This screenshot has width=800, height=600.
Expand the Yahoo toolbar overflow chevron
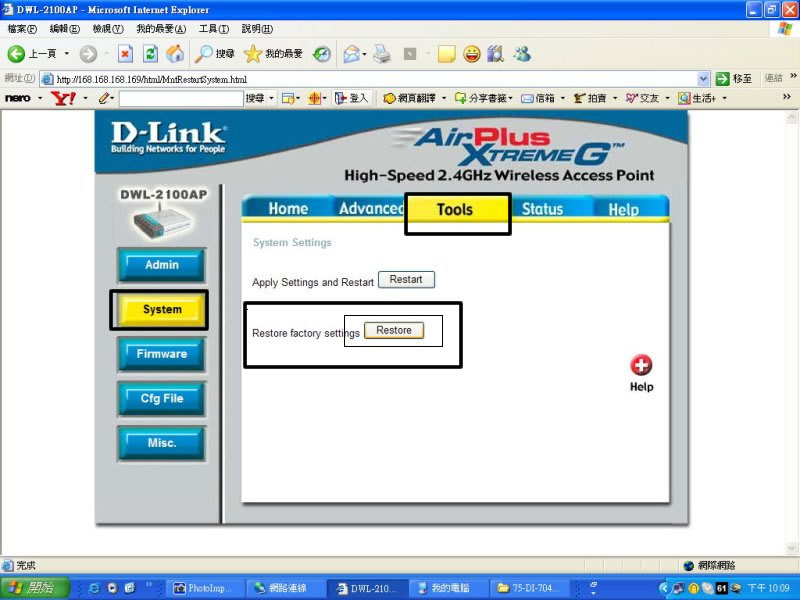click(x=787, y=96)
